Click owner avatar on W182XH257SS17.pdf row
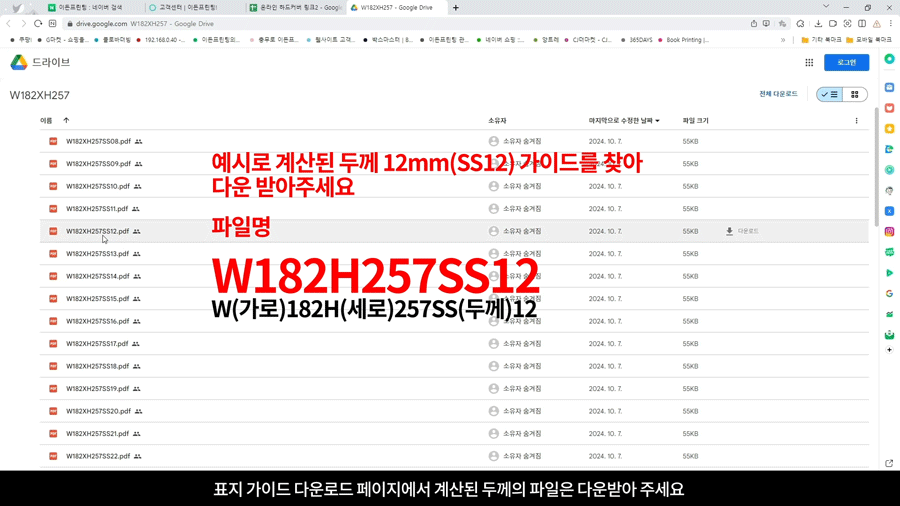The width and height of the screenshot is (900, 506). (x=494, y=344)
